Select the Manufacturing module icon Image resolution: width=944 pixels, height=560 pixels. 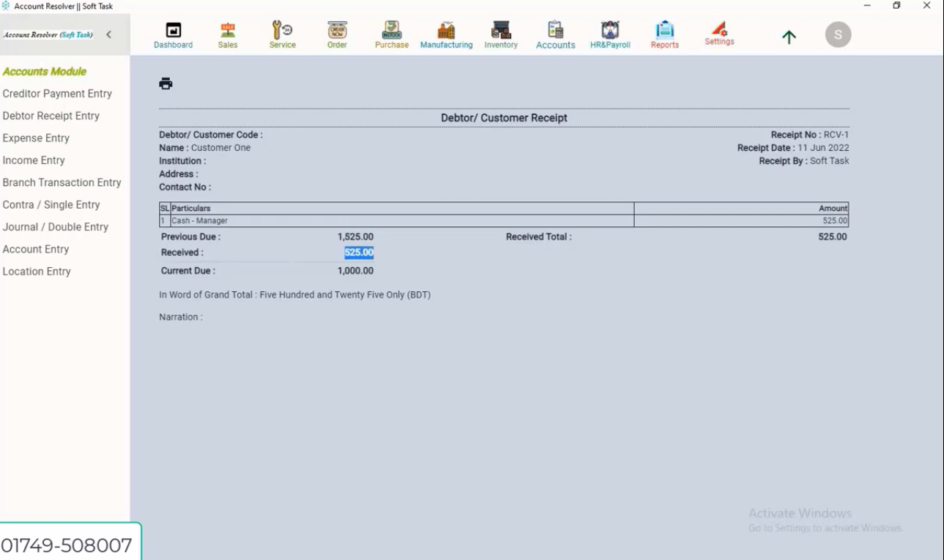[446, 33]
